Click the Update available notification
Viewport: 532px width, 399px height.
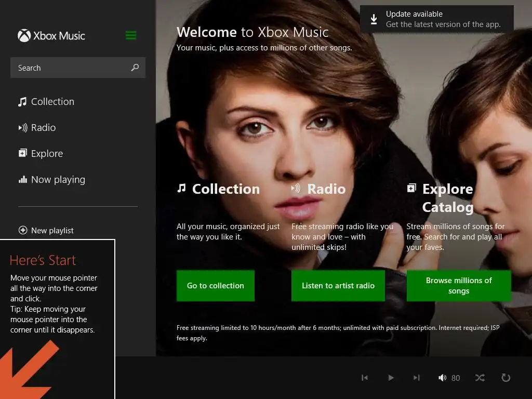tap(436, 19)
